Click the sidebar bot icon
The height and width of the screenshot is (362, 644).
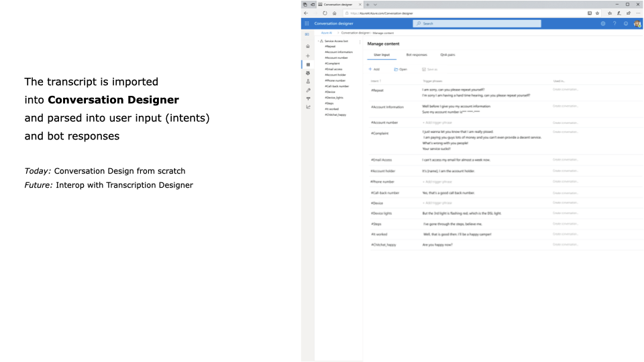point(308,73)
